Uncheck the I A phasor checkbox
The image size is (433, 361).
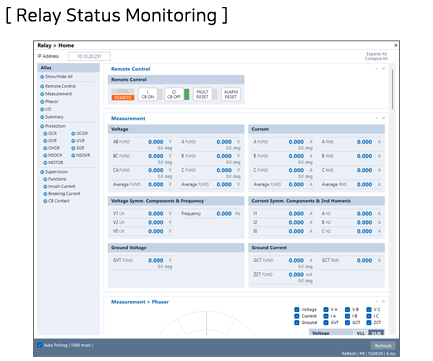pyautogui.click(x=326, y=316)
